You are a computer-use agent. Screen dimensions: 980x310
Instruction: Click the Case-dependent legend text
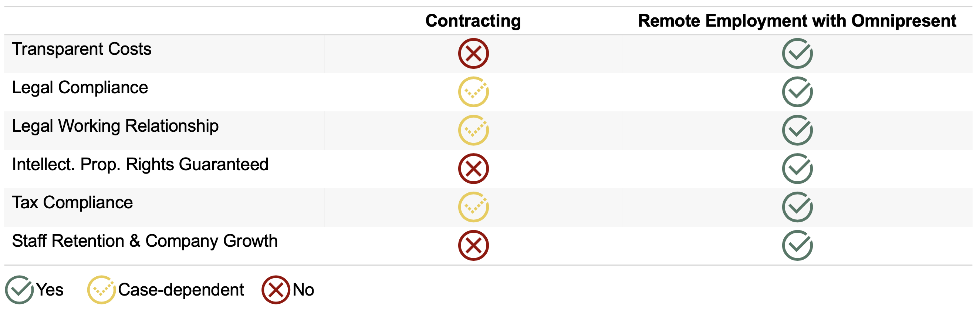click(x=181, y=290)
